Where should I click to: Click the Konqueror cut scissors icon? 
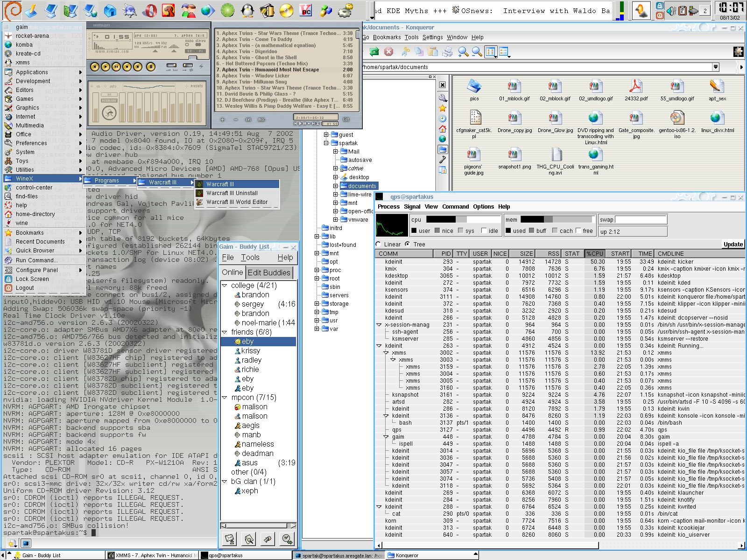pyautogui.click(x=405, y=52)
